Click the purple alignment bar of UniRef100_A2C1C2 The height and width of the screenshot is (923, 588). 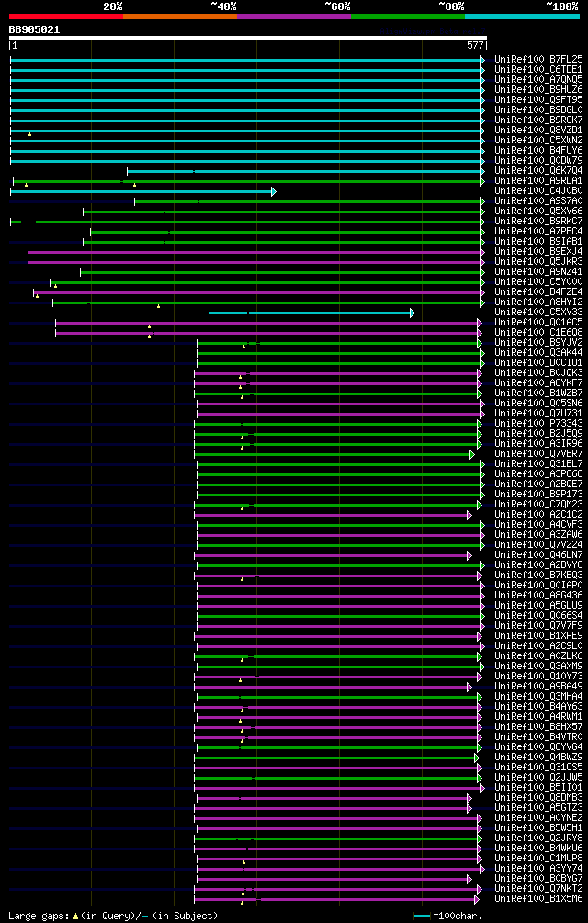tap(333, 515)
